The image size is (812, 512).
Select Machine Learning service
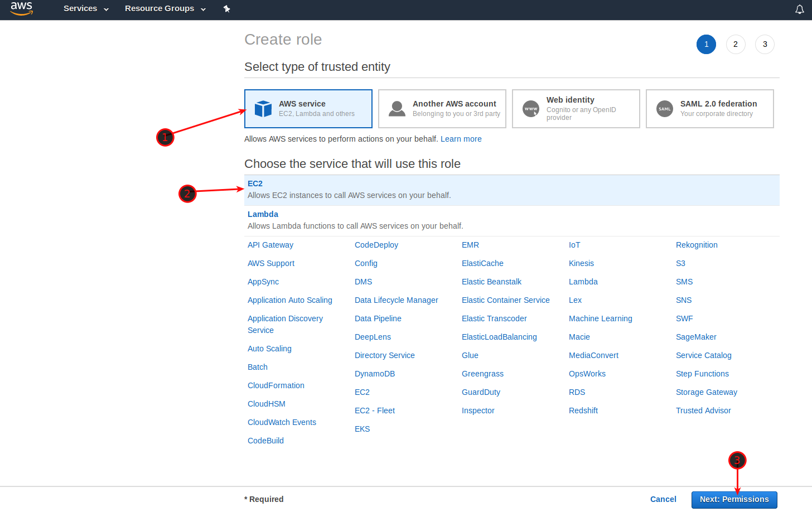click(601, 318)
